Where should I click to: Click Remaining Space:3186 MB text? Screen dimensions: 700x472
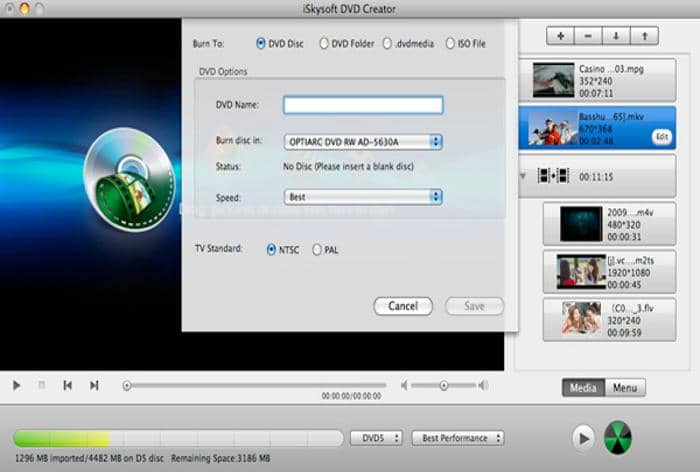(221, 458)
